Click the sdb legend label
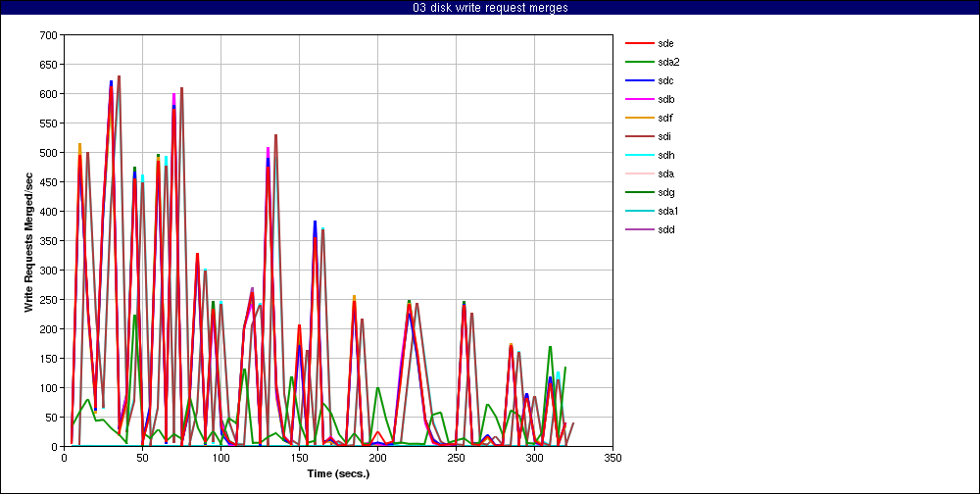This screenshot has width=980, height=494. click(x=665, y=99)
